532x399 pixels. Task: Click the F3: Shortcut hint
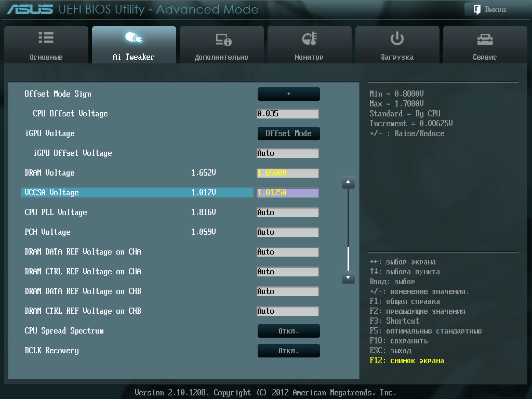[394, 321]
